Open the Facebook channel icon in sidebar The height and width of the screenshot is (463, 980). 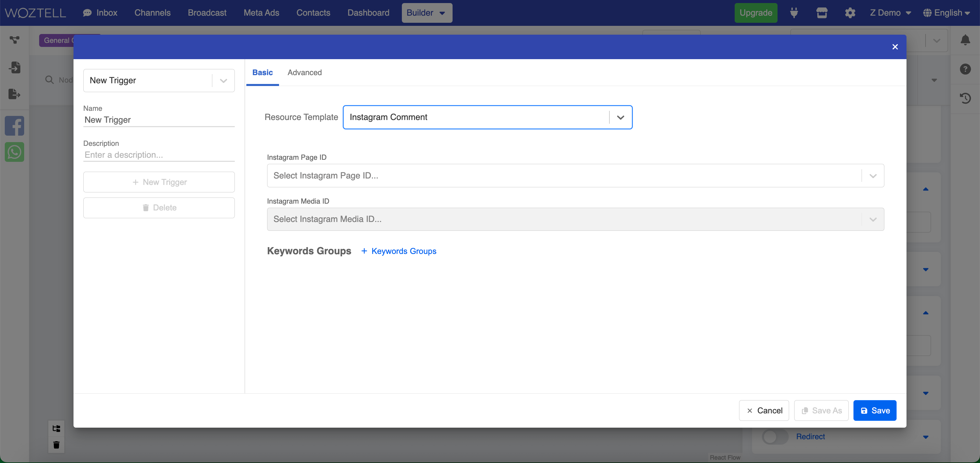14,126
